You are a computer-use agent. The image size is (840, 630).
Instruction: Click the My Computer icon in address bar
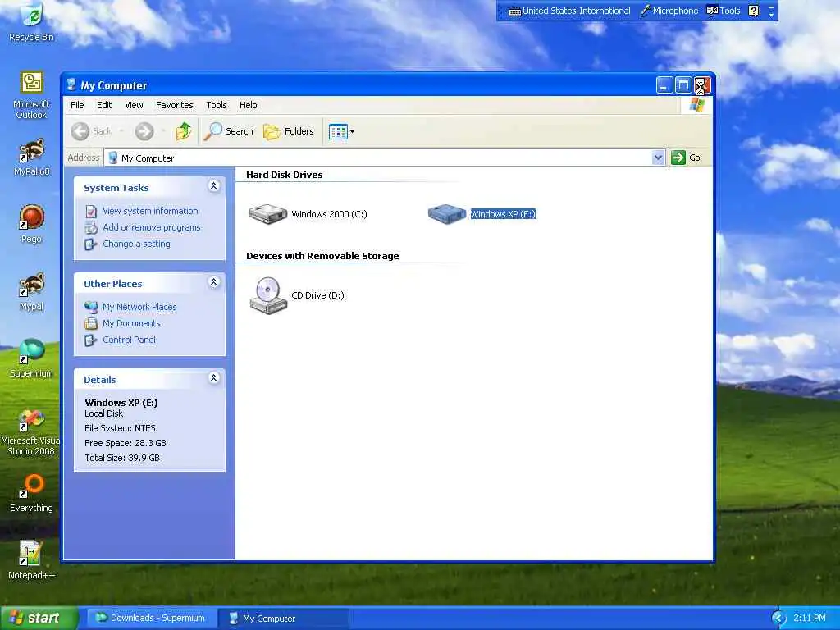pyautogui.click(x=113, y=157)
